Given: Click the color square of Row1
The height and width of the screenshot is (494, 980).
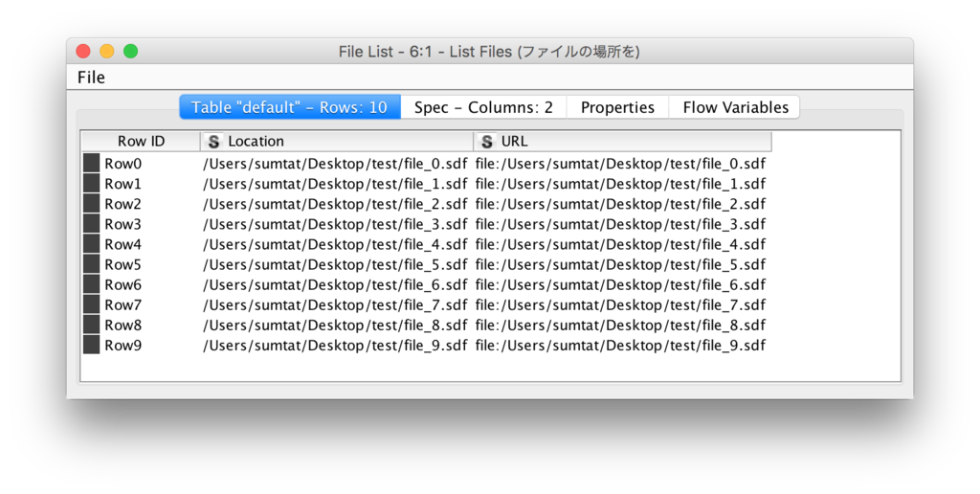Looking at the screenshot, I should coord(91,183).
